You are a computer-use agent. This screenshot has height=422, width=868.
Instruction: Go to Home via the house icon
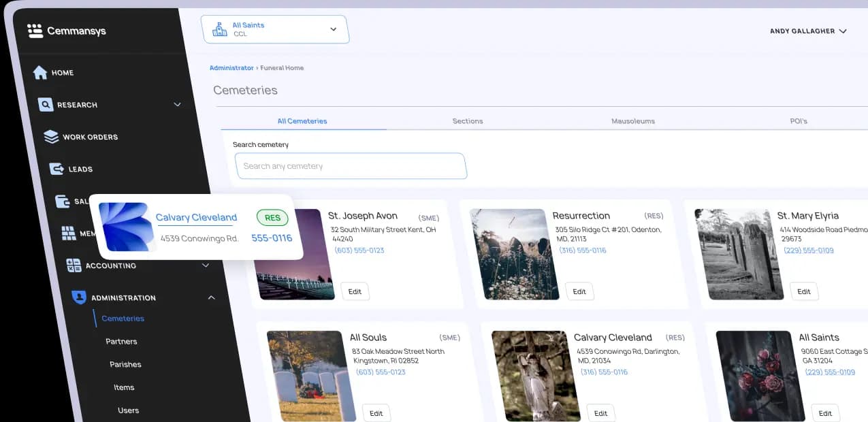(40, 72)
